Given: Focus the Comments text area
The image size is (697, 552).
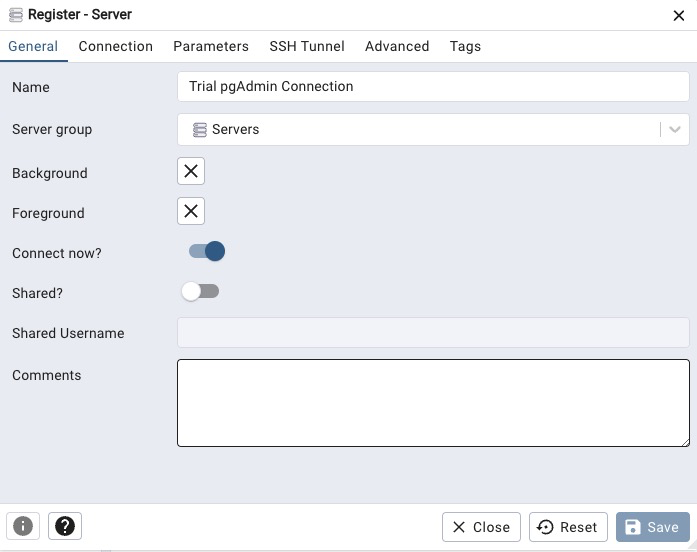Looking at the screenshot, I should click(x=433, y=402).
